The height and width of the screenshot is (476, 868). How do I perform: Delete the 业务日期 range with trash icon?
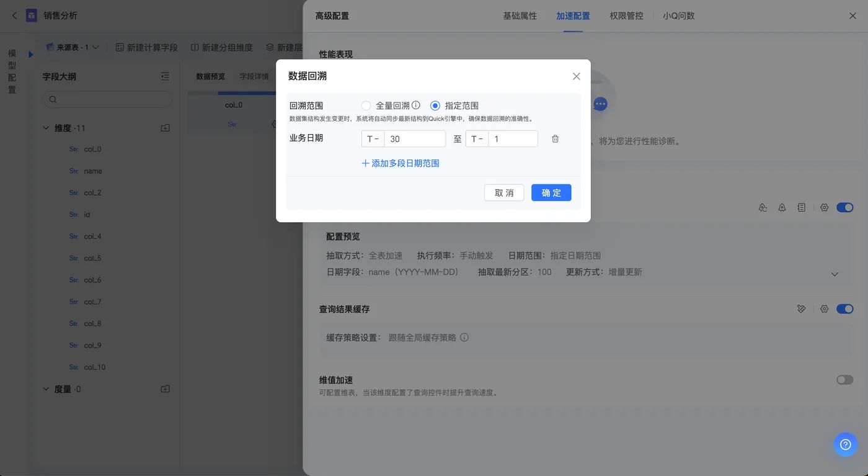[556, 139]
